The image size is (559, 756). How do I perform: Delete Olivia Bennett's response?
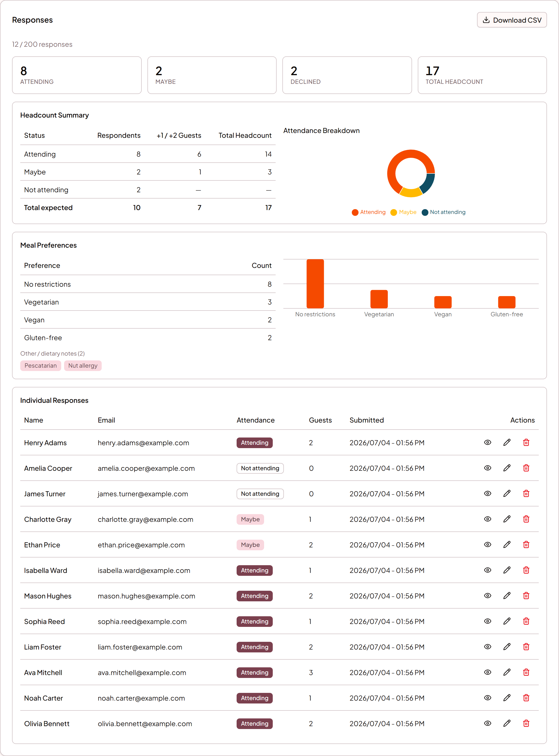click(526, 723)
